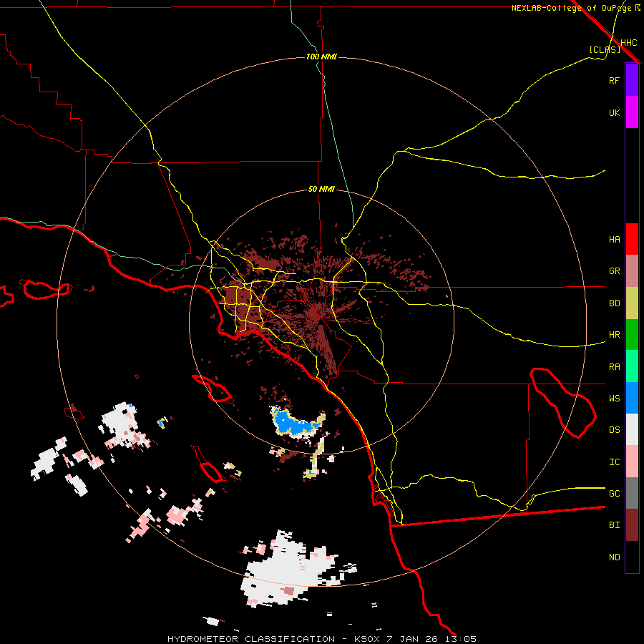Screen dimensions: 644x644
Task: Click the 7 JAN 26 date text
Action: [413, 639]
